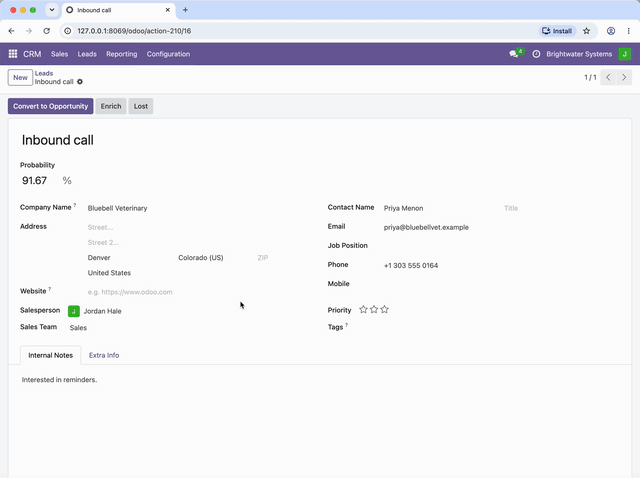Viewport: 640px width, 478px height.
Task: Switch to Extra Info tab
Action: [104, 355]
